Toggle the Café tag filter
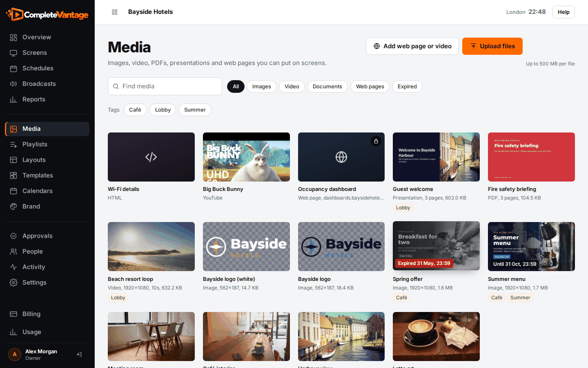588x368 pixels. [135, 110]
